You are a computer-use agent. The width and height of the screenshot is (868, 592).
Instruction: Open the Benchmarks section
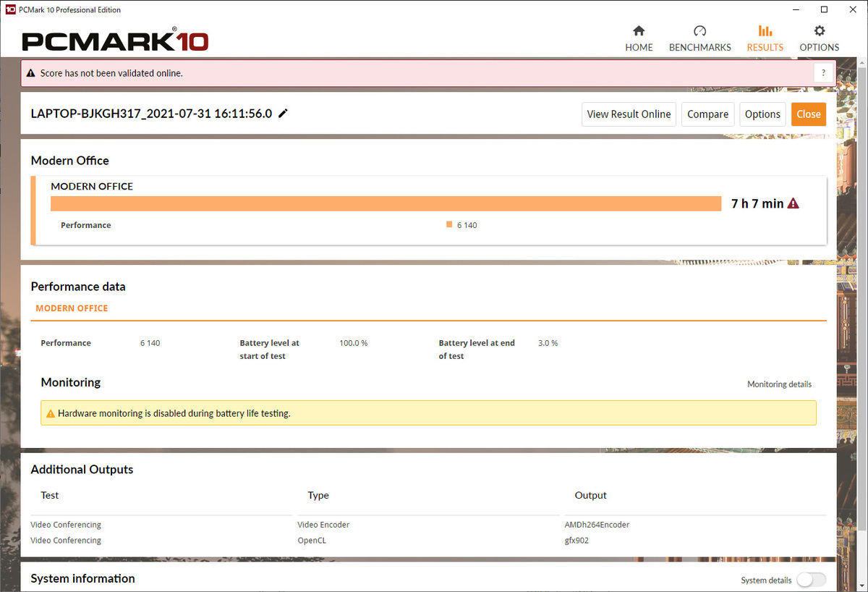tap(699, 39)
